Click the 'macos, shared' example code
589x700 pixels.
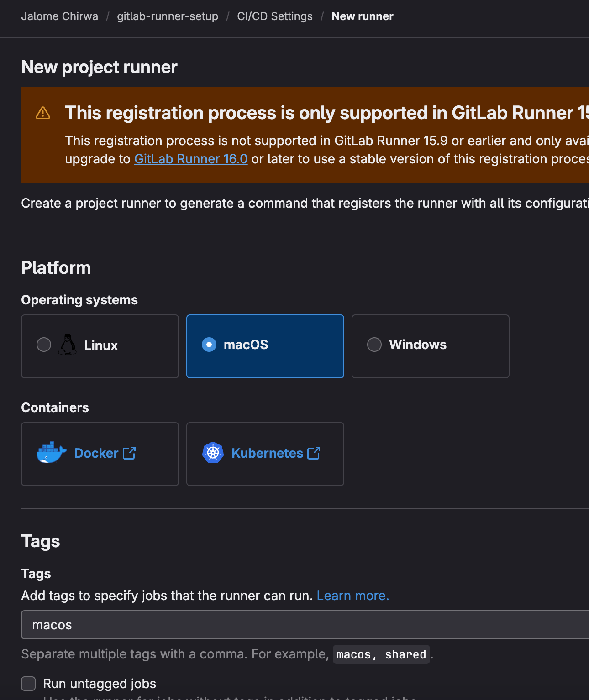pos(381,654)
